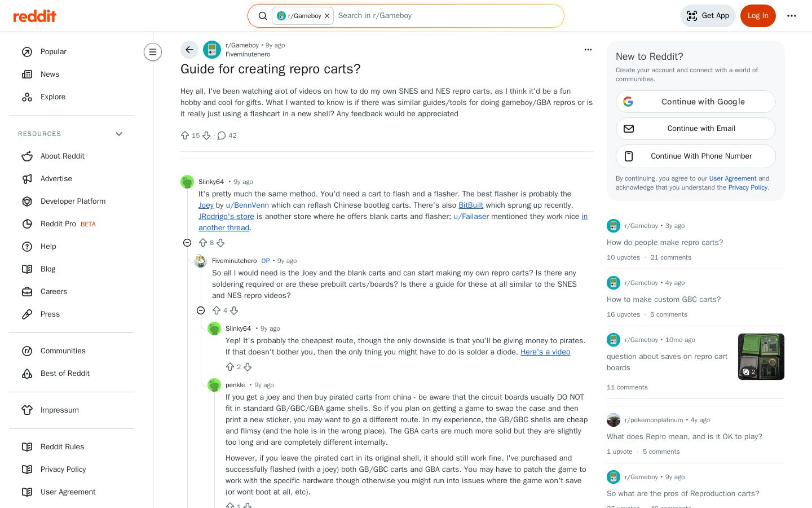812x508 pixels.
Task: Collapse Fiveminutehero's reply thread
Action: click(201, 310)
